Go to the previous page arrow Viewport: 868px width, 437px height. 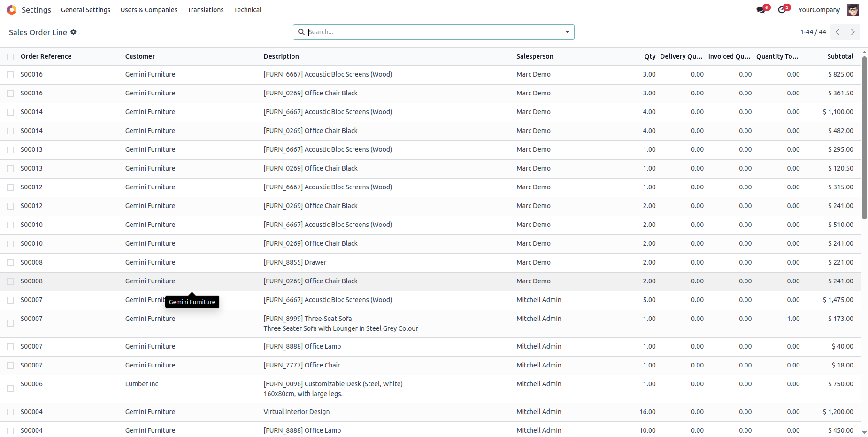tap(837, 32)
